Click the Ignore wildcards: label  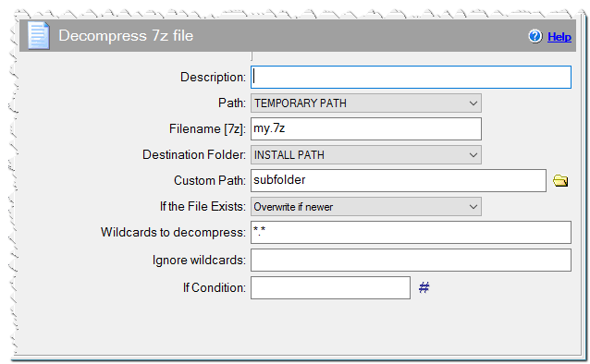[199, 261]
